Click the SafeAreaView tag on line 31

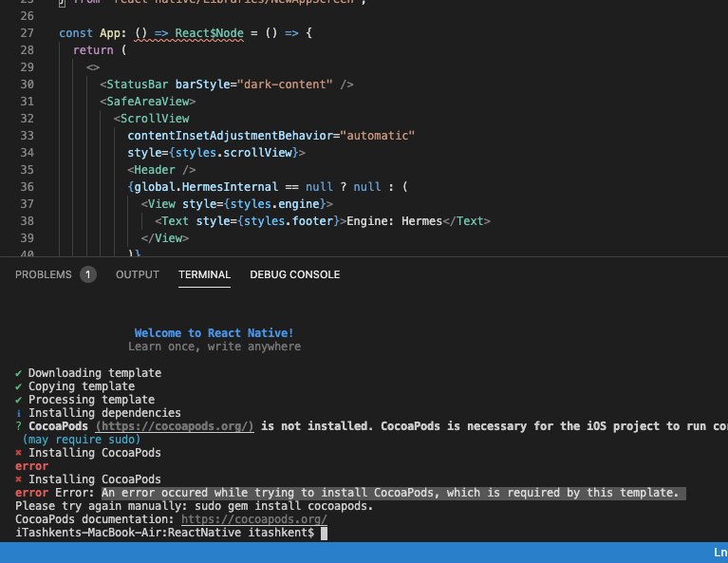click(x=148, y=102)
